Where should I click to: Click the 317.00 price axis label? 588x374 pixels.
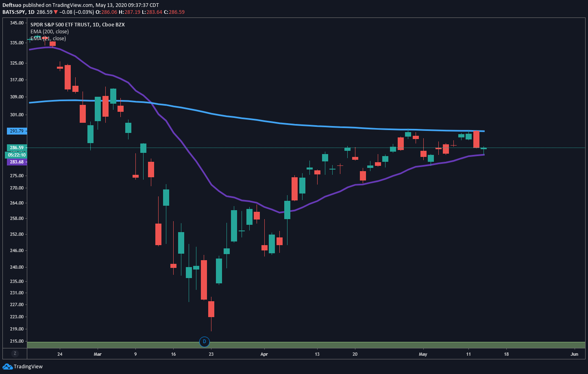tap(17, 80)
